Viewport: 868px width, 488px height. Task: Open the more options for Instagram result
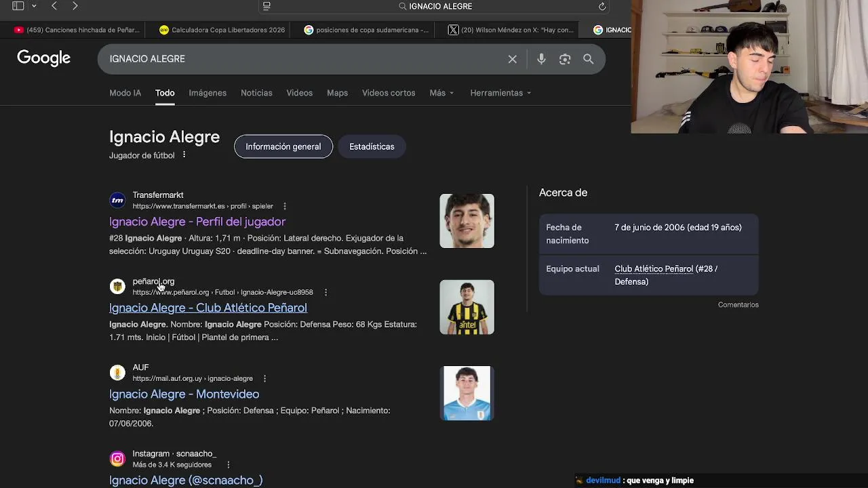[x=229, y=464]
